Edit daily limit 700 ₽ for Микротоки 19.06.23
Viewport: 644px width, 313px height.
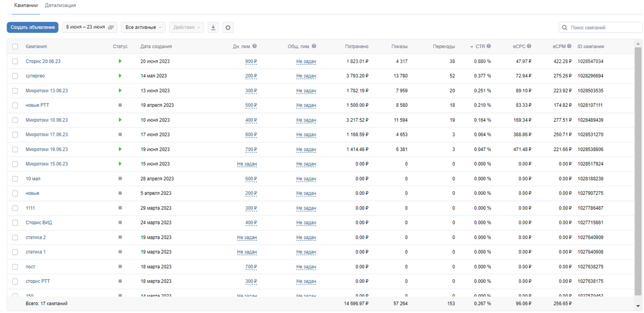(x=251, y=149)
